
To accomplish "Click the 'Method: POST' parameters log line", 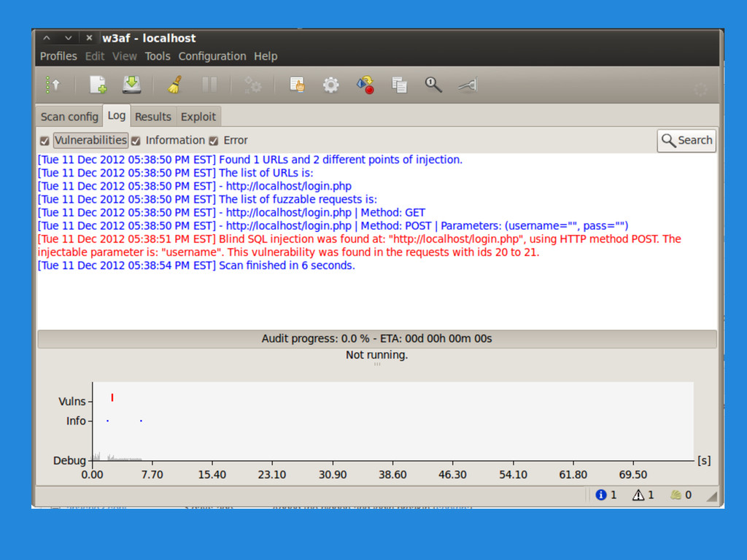I will click(x=333, y=226).
